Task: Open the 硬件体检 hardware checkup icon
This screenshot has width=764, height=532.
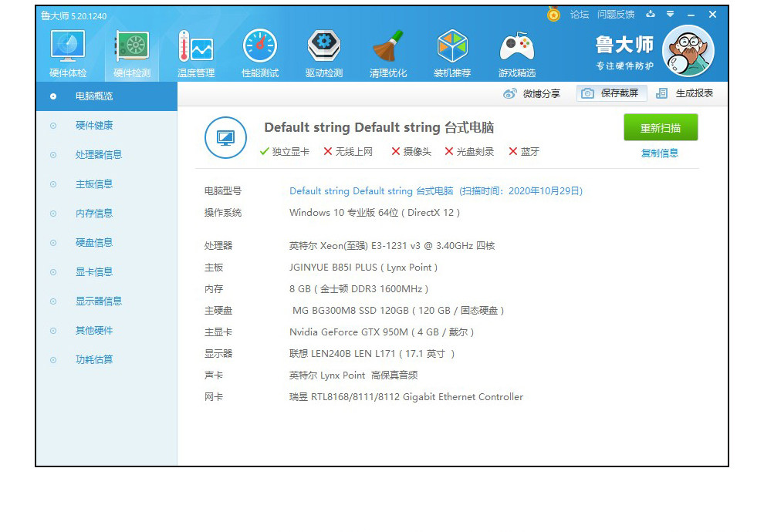Action: point(68,53)
